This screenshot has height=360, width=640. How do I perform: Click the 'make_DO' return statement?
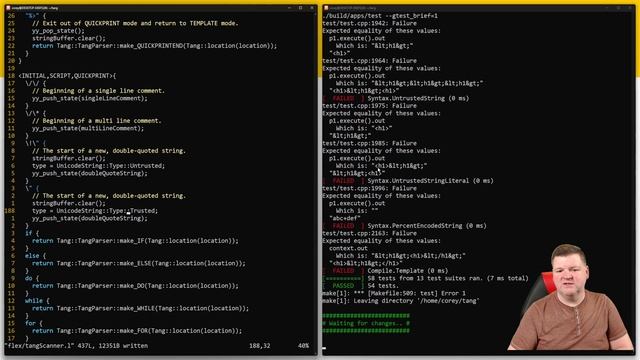135,286
